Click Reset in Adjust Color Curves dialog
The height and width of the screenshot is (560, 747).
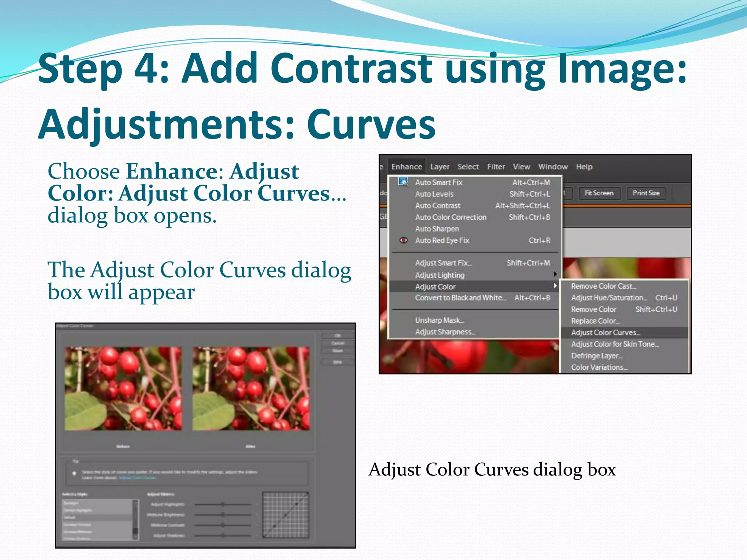tap(337, 351)
